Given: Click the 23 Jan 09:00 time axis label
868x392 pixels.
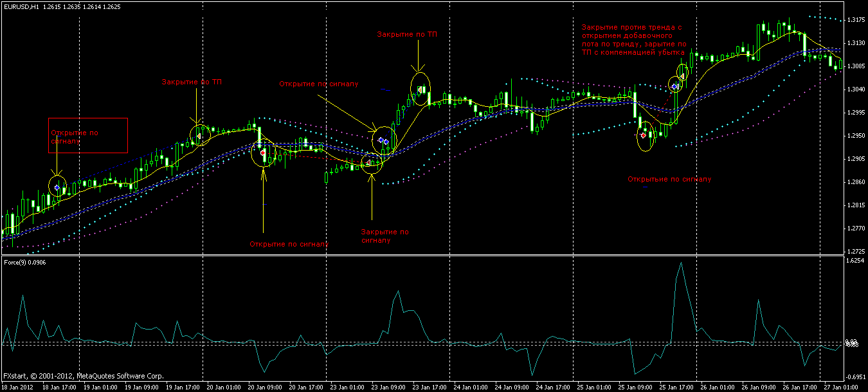Looking at the screenshot, I should pos(389,387).
